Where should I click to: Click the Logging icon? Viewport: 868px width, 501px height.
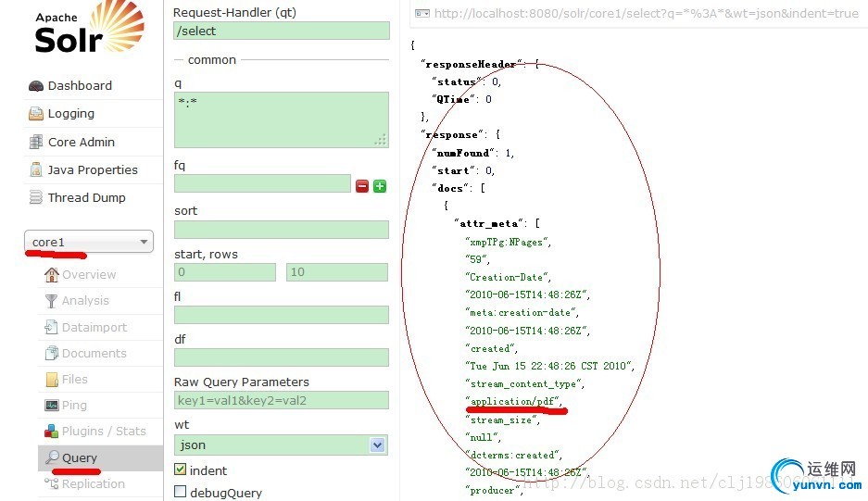(x=36, y=114)
